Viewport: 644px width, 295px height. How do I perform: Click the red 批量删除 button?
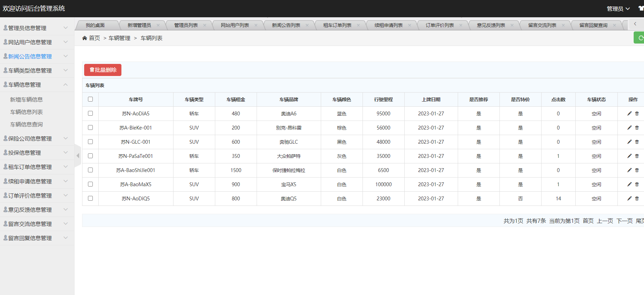(103, 70)
